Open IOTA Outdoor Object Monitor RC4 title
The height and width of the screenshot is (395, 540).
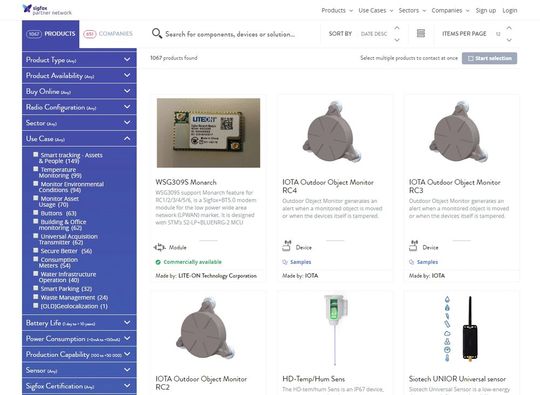(x=328, y=186)
